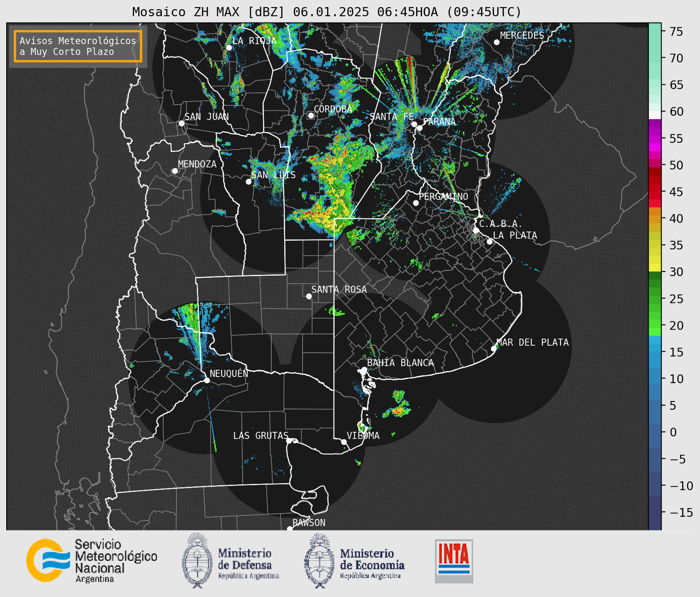Image resolution: width=700 pixels, height=597 pixels.
Task: Select the La Plata marker dot
Action: 490,242
